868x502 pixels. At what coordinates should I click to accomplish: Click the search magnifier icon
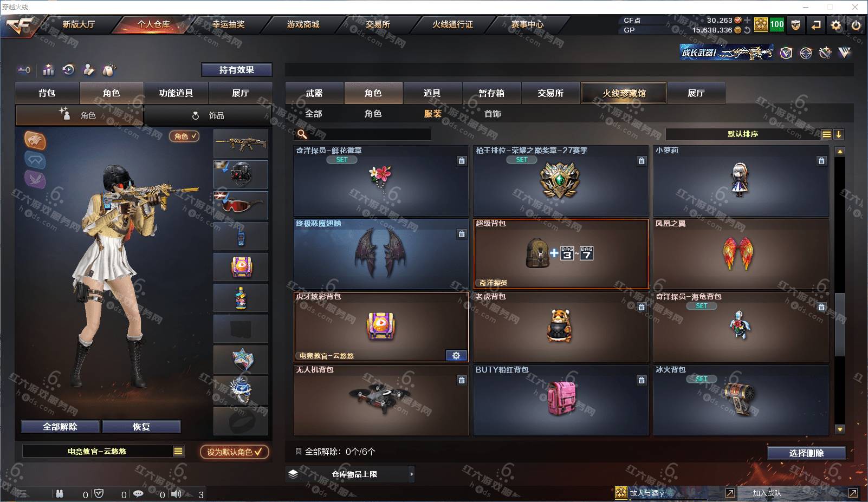coord(302,134)
